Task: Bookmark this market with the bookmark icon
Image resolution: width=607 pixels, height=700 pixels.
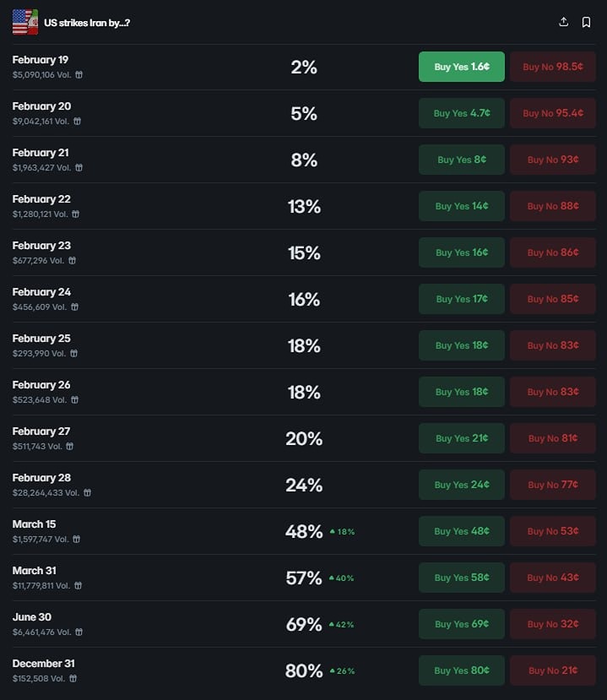Action: click(586, 22)
